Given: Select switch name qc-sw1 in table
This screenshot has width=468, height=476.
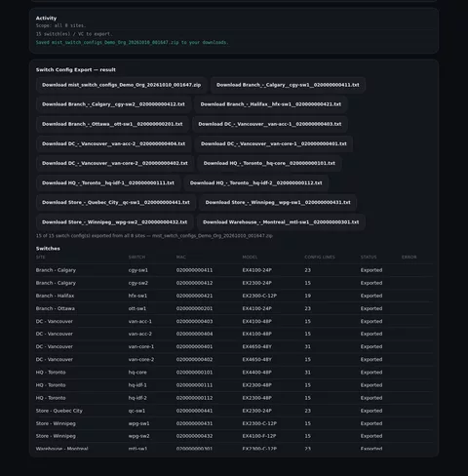Looking at the screenshot, I should click(x=136, y=411).
